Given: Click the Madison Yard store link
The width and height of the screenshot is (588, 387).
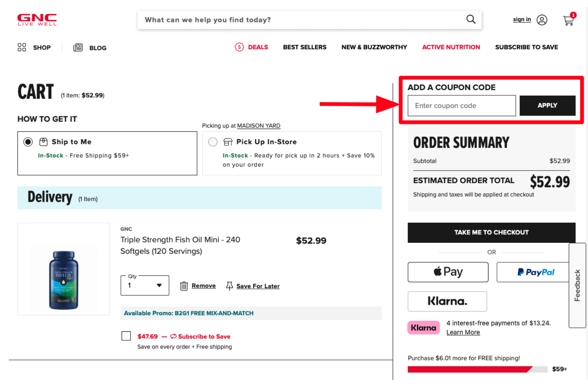Looking at the screenshot, I should point(259,126).
